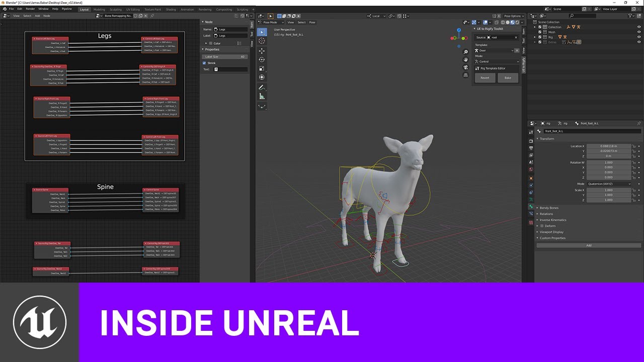
Task: Select the Transform tool in viewport toolbar
Action: tap(262, 77)
